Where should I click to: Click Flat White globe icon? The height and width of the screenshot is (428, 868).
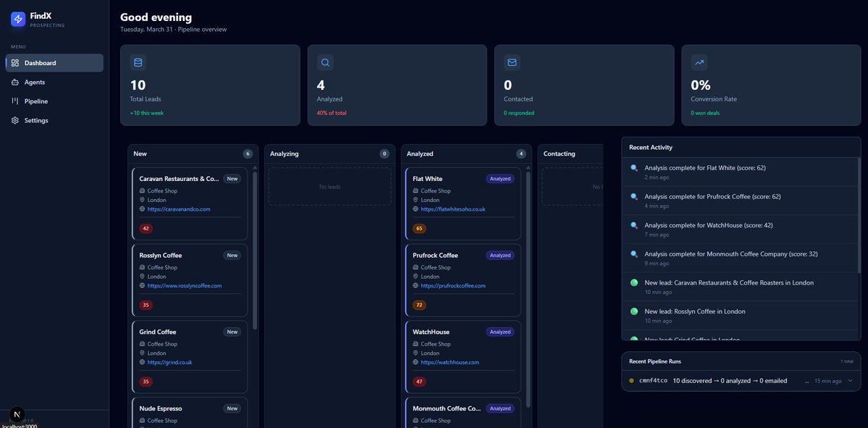point(416,209)
